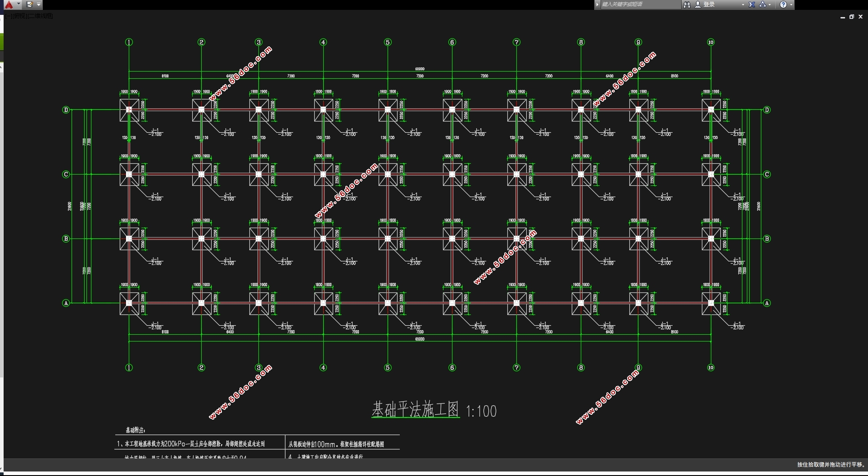Click the 登录 sign-in button
This screenshot has height=476, width=868.
(705, 4)
